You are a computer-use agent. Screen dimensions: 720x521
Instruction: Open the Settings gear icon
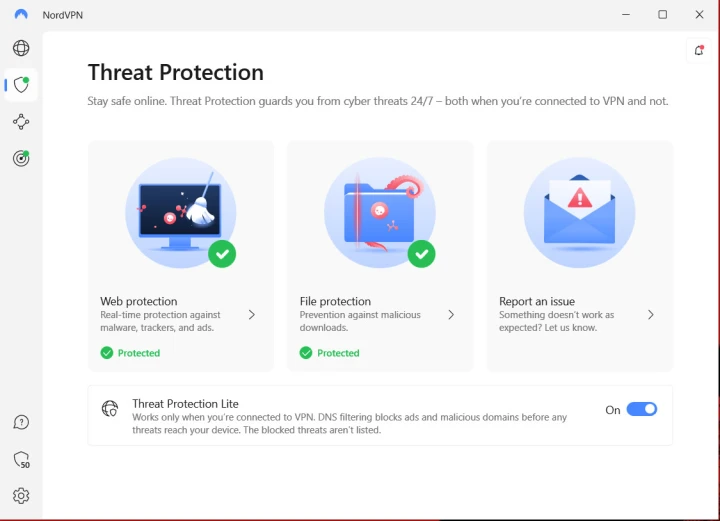21,496
